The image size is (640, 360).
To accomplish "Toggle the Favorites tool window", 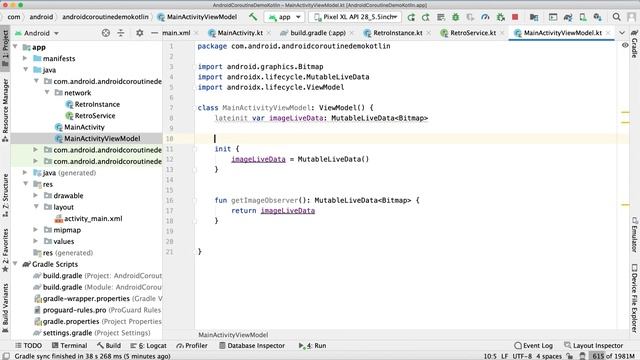I will 5,250.
